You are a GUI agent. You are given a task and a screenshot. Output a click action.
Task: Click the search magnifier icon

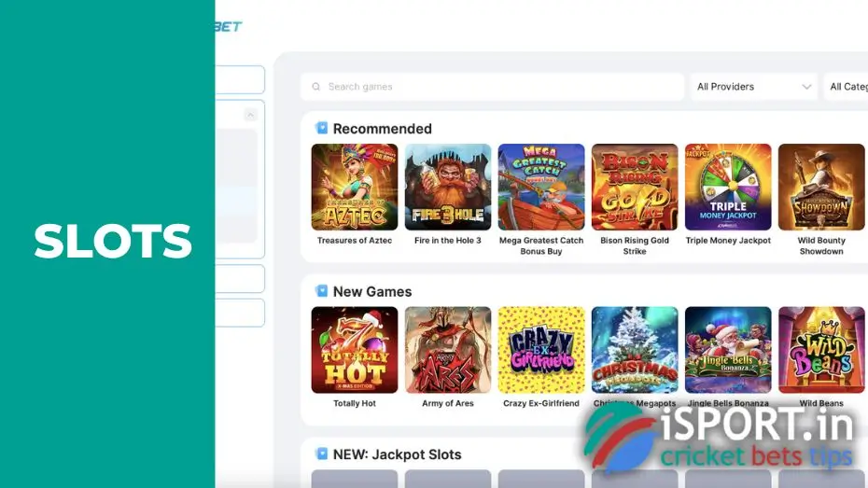pyautogui.click(x=316, y=87)
